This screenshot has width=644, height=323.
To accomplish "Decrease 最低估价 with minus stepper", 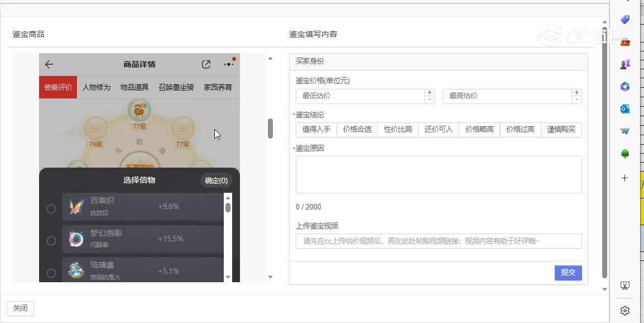I will (430, 99).
